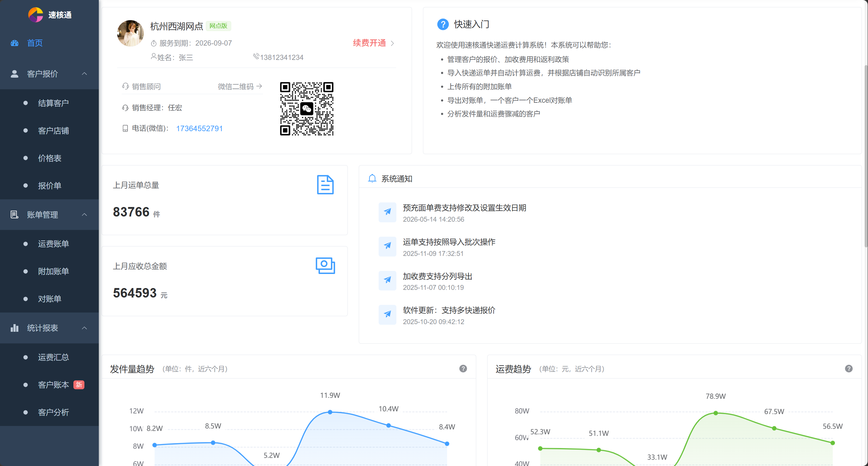Click the 服务到期：2026-09-07 text
This screenshot has height=466, width=868.
click(195, 43)
